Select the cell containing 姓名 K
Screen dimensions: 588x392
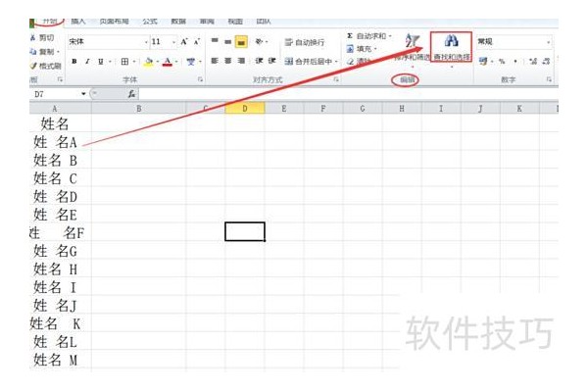point(61,323)
